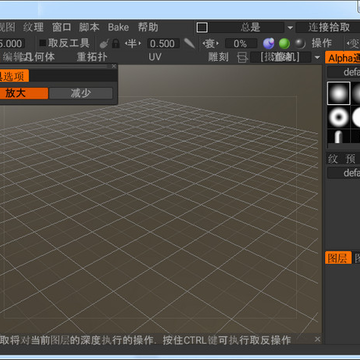This screenshot has height=360, width=360.
Task: Close the tool options panel
Action: [114, 66]
